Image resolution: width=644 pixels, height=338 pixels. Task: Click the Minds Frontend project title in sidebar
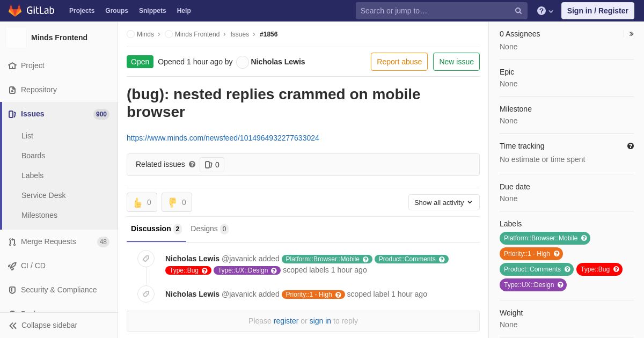click(x=59, y=38)
